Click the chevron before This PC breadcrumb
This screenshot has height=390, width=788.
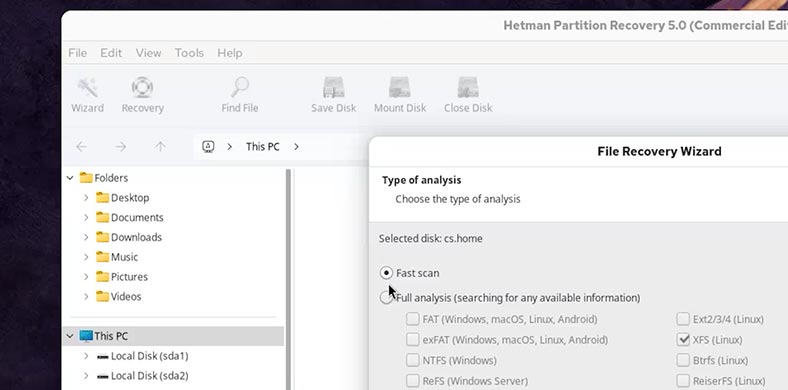(230, 147)
